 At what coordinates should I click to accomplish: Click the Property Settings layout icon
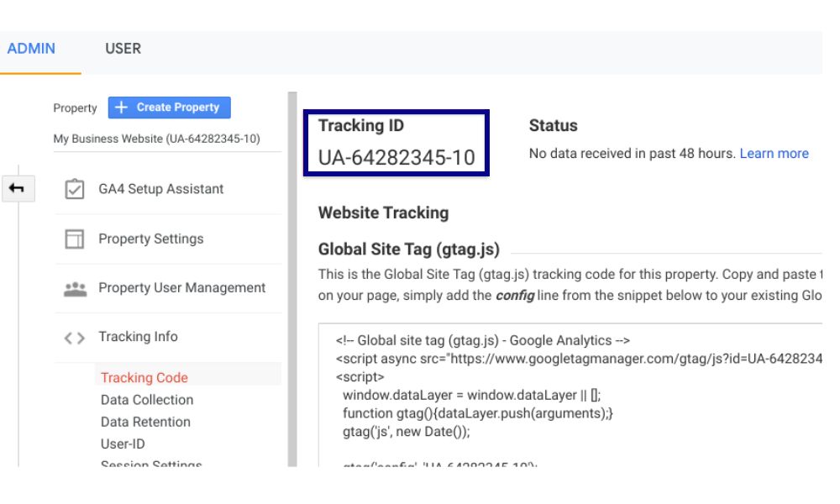click(x=75, y=239)
